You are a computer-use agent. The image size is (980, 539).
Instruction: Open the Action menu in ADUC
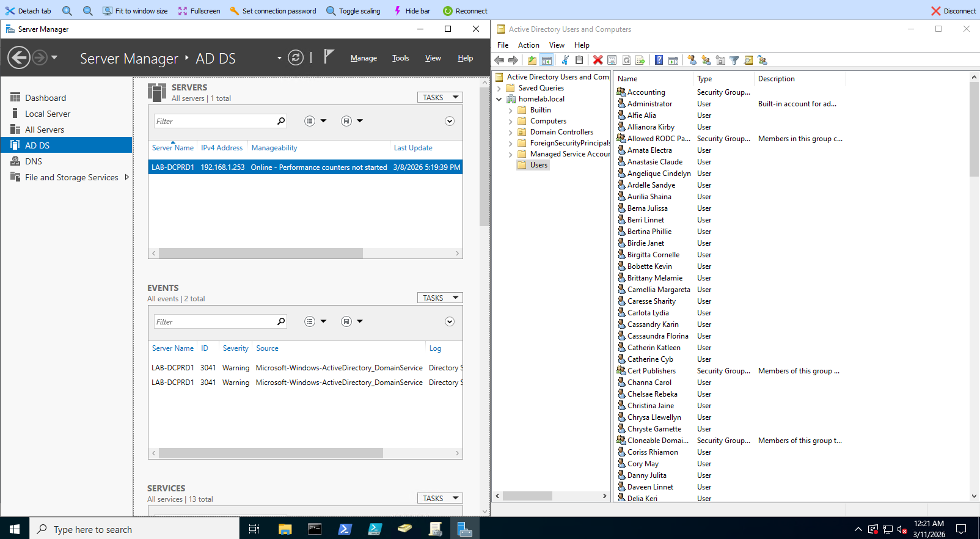[x=528, y=45]
